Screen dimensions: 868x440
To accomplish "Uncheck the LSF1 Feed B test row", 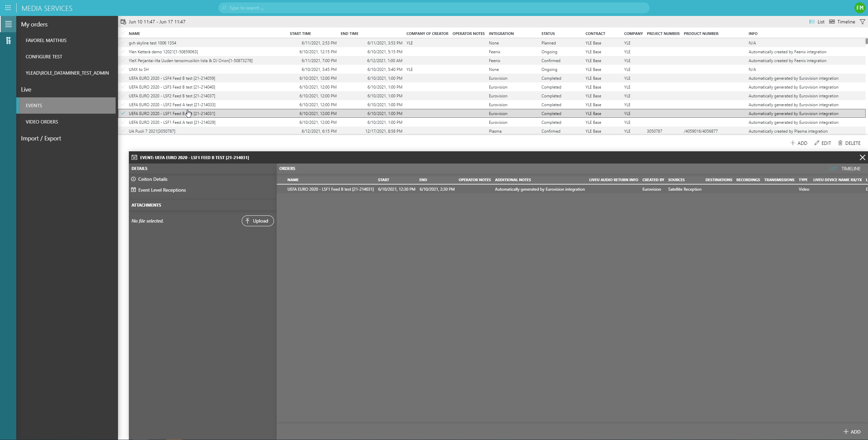I will [x=123, y=113].
